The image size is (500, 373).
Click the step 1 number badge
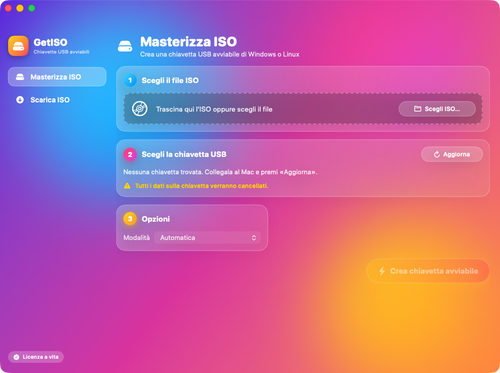tap(130, 80)
